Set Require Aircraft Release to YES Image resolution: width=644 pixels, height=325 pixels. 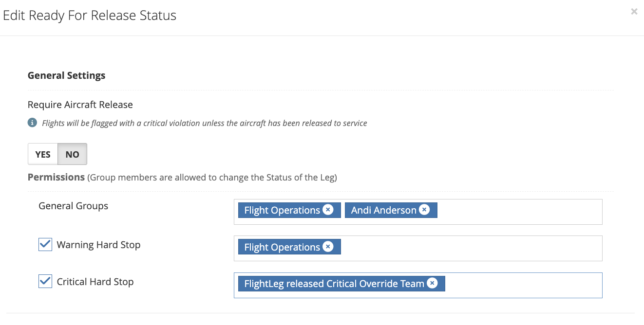click(x=43, y=154)
